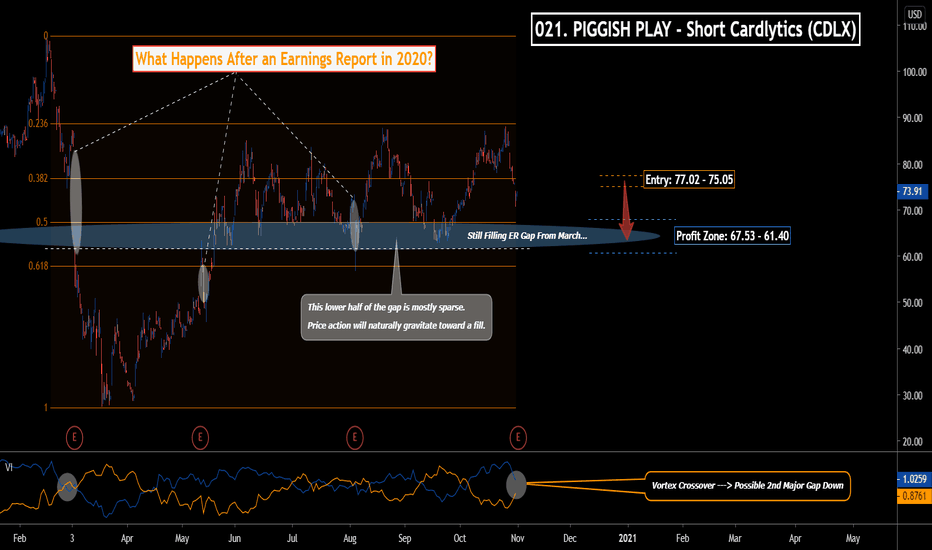The height and width of the screenshot is (550, 932).
Task: Click the 0.5 Fibonacci level label
Action: [42, 222]
